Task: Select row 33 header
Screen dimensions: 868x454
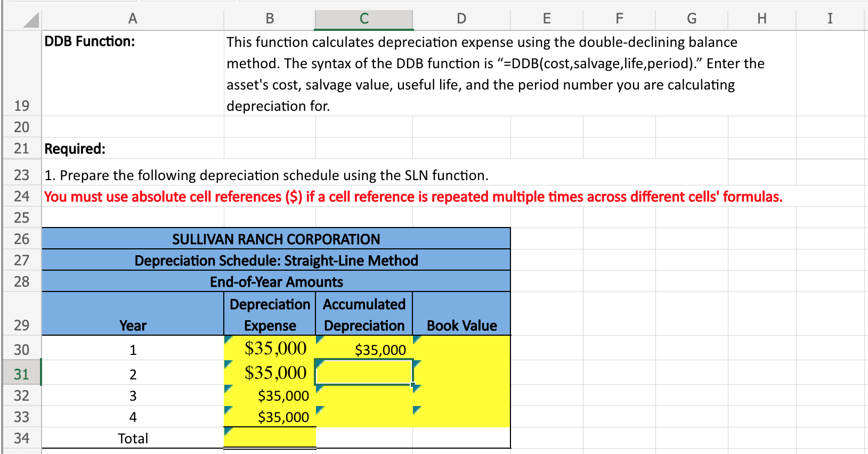Action: pyautogui.click(x=21, y=417)
